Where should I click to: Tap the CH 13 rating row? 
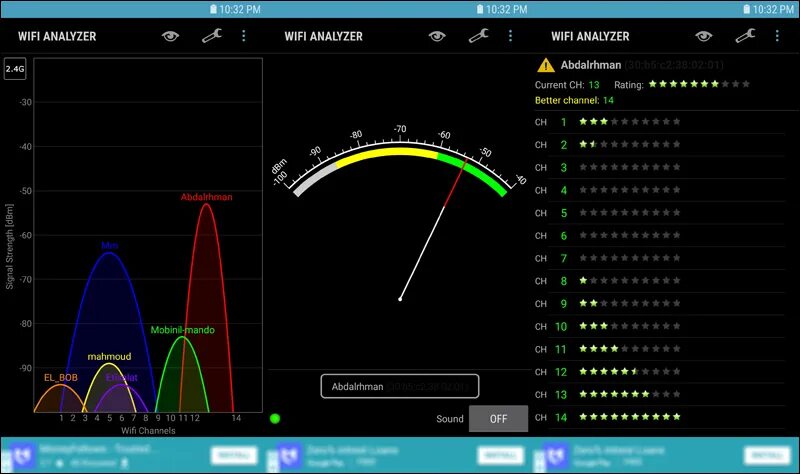pos(659,395)
